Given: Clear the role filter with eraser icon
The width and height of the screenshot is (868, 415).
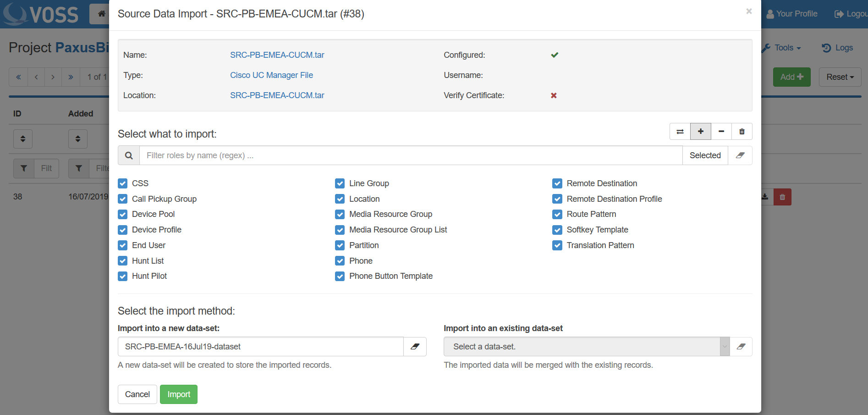Looking at the screenshot, I should [x=740, y=155].
